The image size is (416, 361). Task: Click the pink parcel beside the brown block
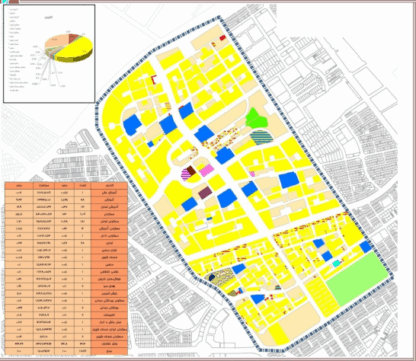(207, 171)
